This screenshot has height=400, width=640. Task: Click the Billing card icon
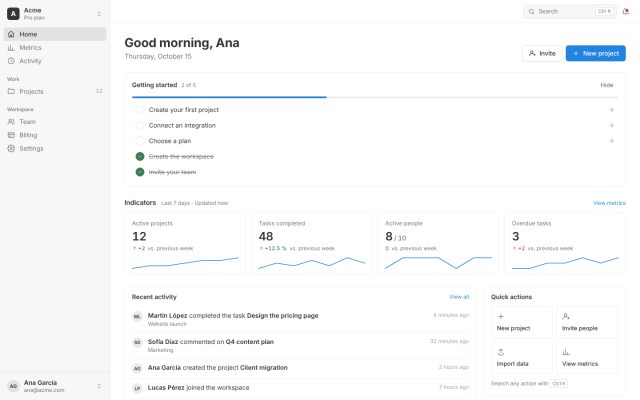click(x=11, y=135)
